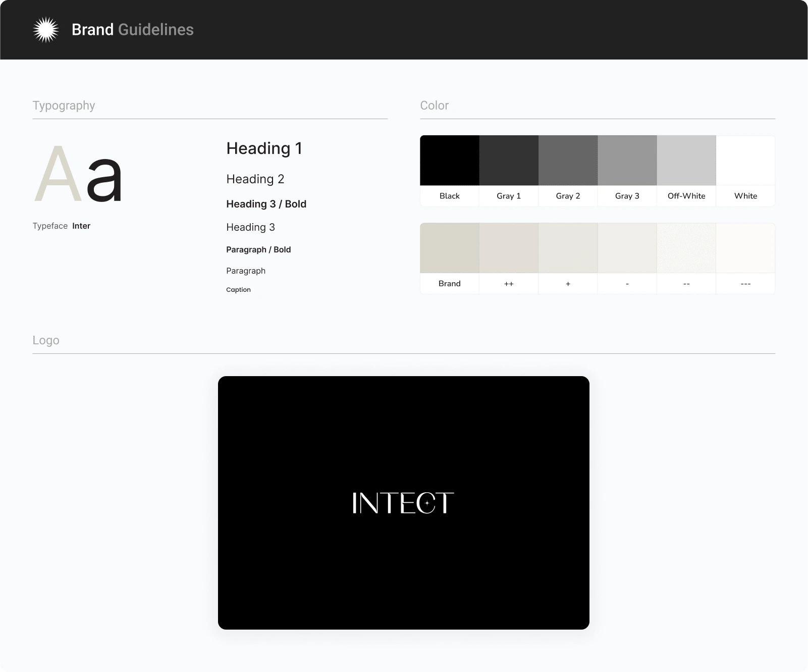Image resolution: width=808 pixels, height=672 pixels.
Task: Select the White color swatch
Action: 745,160
